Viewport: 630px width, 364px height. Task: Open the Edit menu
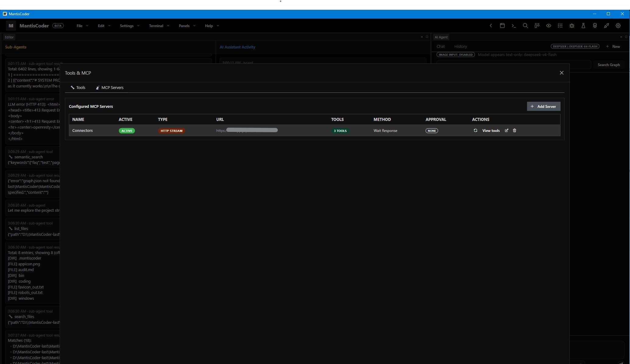tap(104, 26)
